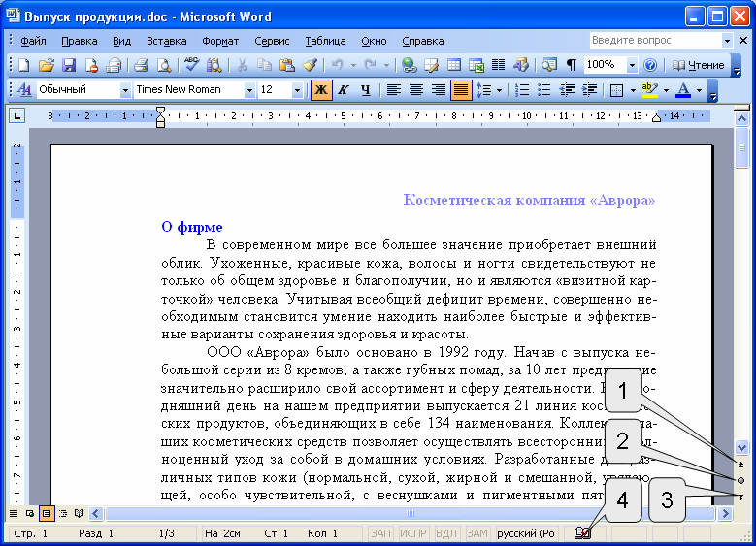This screenshot has width=756, height=546.
Task: Switch to Normal view in the view buttons
Action: click(x=14, y=513)
